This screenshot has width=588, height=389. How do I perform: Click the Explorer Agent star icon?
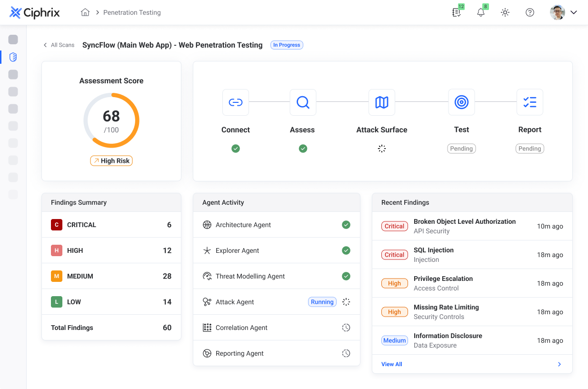[x=207, y=250]
